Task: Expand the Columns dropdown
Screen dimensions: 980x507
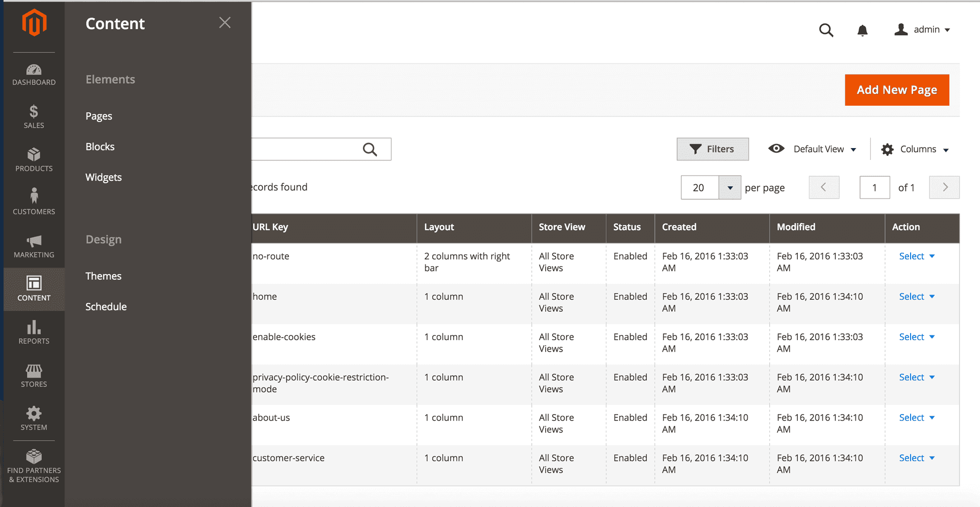Action: tap(915, 149)
